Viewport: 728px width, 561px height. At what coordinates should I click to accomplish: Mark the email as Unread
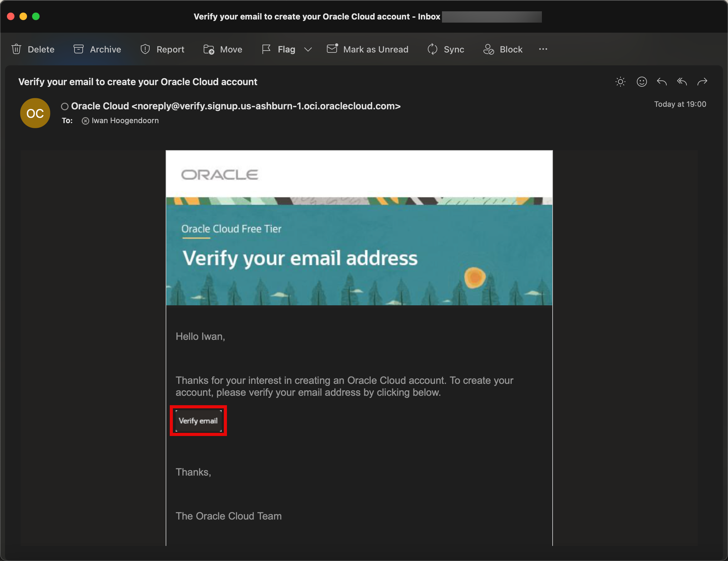(x=367, y=49)
